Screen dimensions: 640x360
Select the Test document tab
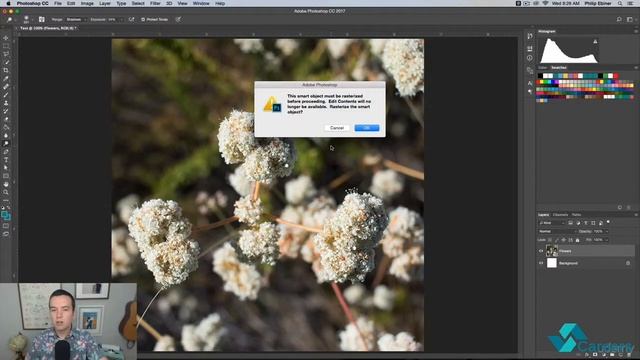point(48,29)
